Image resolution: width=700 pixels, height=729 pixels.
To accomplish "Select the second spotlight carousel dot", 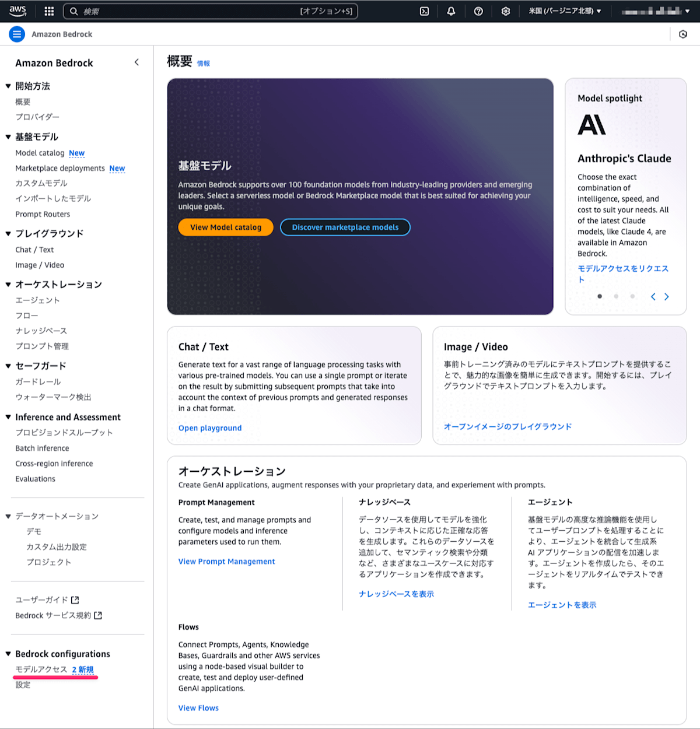I will (x=616, y=296).
